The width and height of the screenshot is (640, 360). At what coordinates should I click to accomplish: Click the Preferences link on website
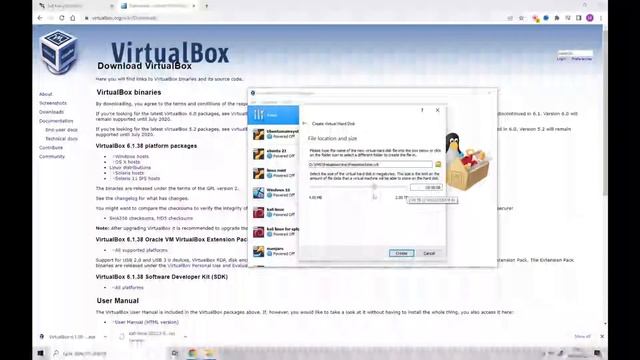tap(582, 59)
